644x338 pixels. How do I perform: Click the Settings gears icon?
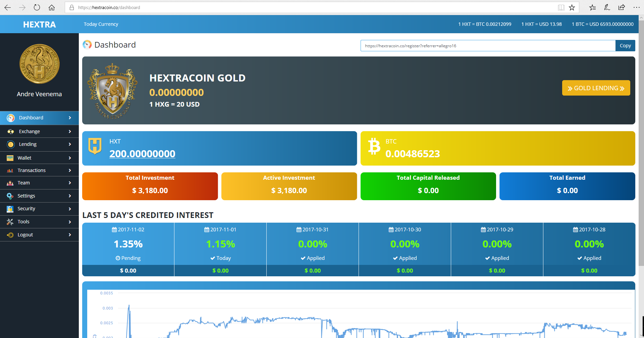(x=10, y=196)
